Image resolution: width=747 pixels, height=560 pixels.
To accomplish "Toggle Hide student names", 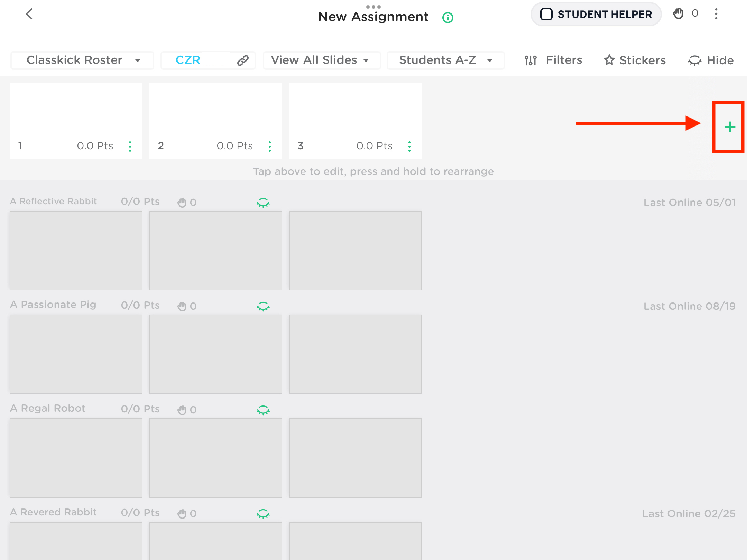I will (x=711, y=60).
